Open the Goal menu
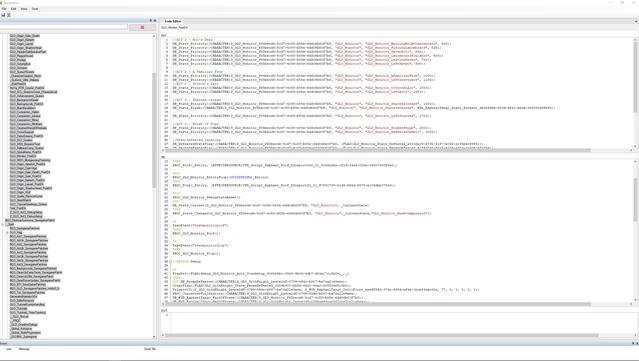 click(x=35, y=9)
